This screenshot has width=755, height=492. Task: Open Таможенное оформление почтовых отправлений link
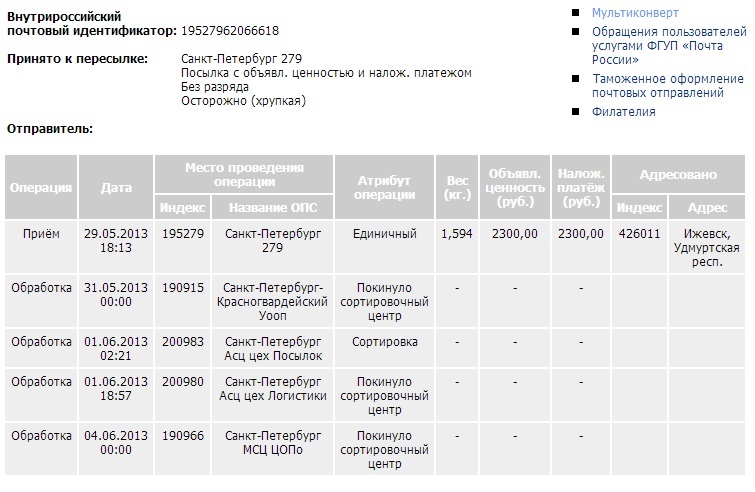667,86
